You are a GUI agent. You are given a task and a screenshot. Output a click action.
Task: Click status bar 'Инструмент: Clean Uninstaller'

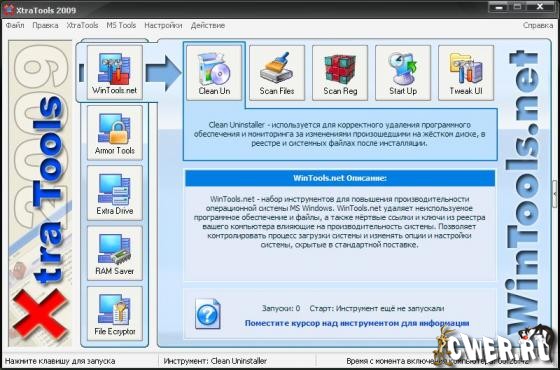215,361
